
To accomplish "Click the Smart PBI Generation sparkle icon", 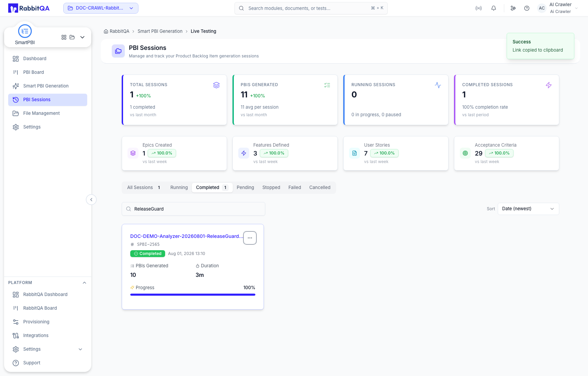I will (x=16, y=86).
